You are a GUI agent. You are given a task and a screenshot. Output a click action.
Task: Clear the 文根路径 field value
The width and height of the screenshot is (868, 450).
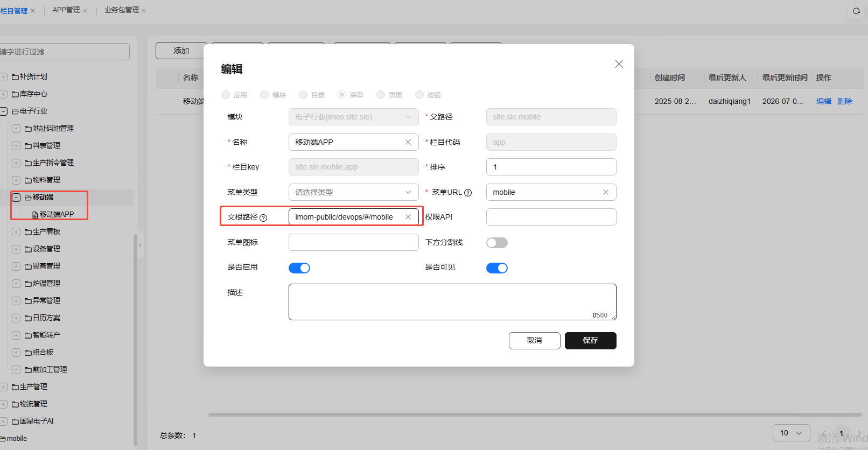[x=408, y=217]
